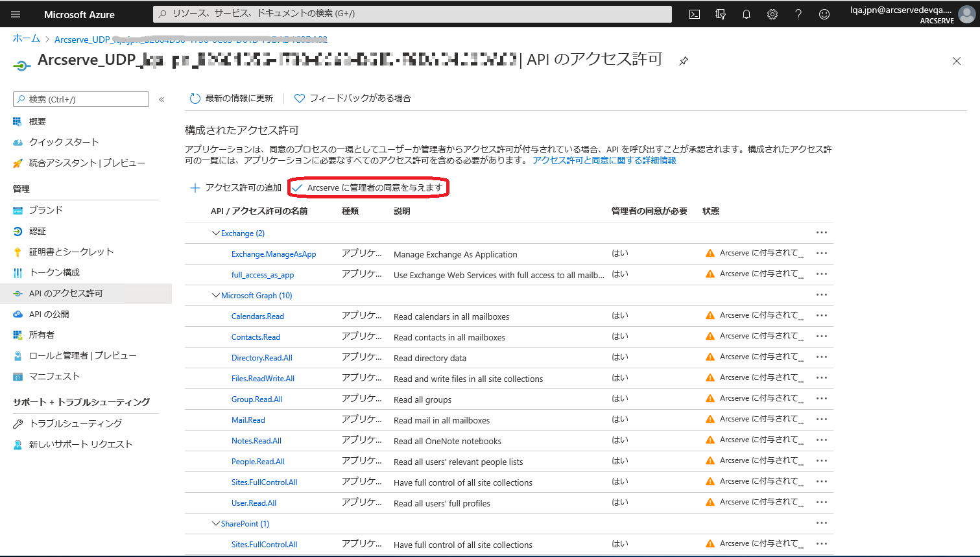The height and width of the screenshot is (557, 980).
Task: Open 統合アシスタント | プレビュー
Action: pos(86,163)
